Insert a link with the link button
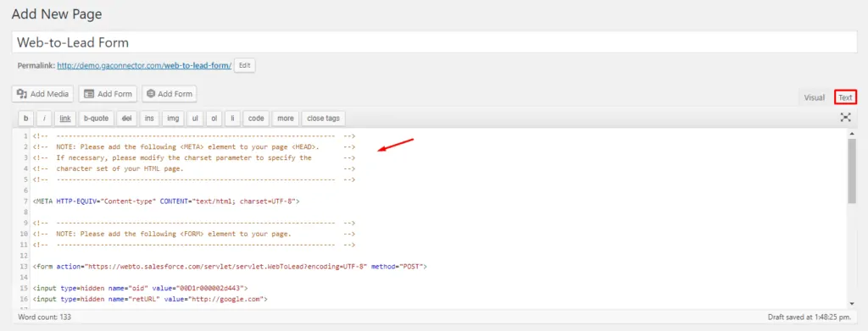 tap(65, 119)
